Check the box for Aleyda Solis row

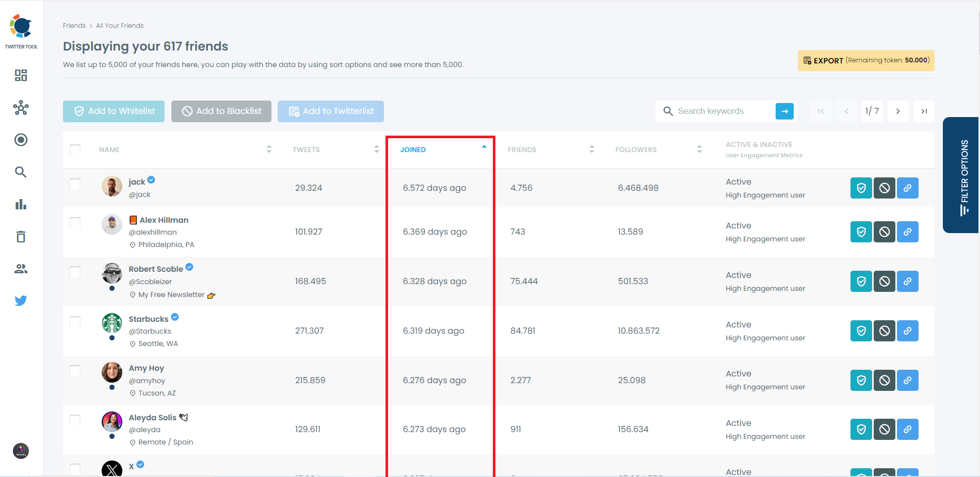coord(75,420)
